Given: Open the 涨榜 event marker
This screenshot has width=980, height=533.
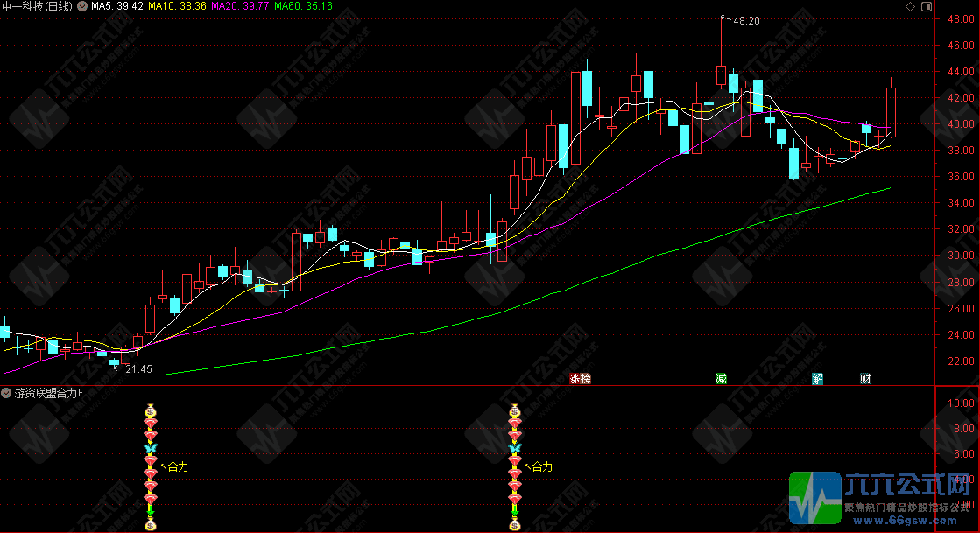Looking at the screenshot, I should [580, 378].
